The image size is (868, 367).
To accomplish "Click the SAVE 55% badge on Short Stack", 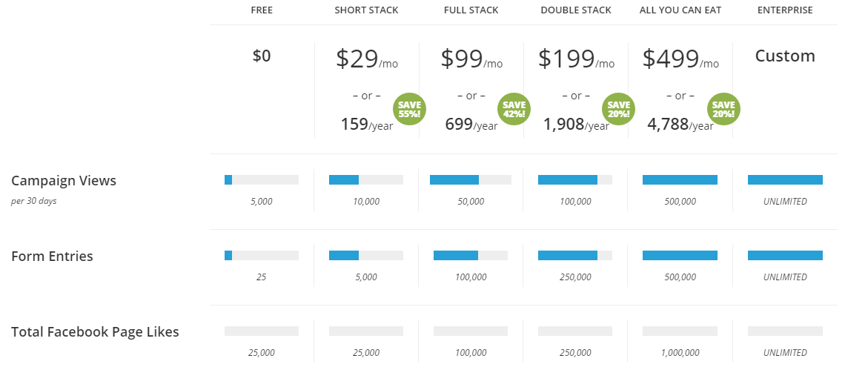I will [410, 109].
